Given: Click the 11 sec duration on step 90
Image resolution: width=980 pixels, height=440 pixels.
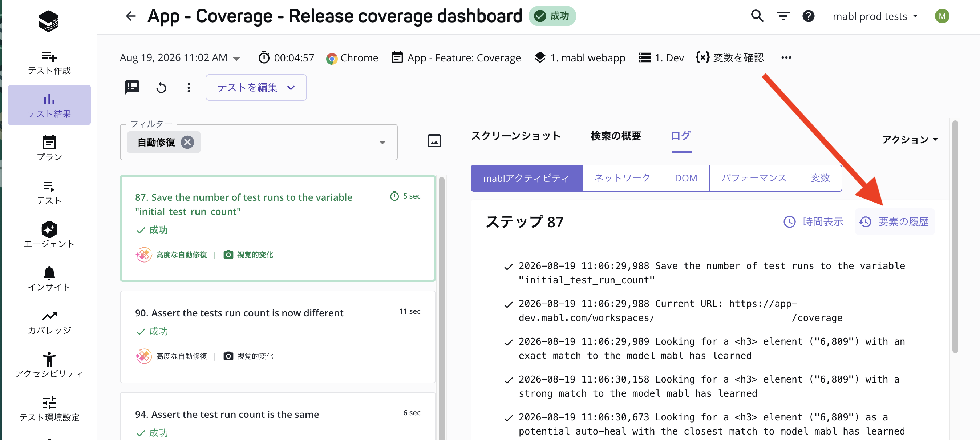Looking at the screenshot, I should (x=410, y=311).
